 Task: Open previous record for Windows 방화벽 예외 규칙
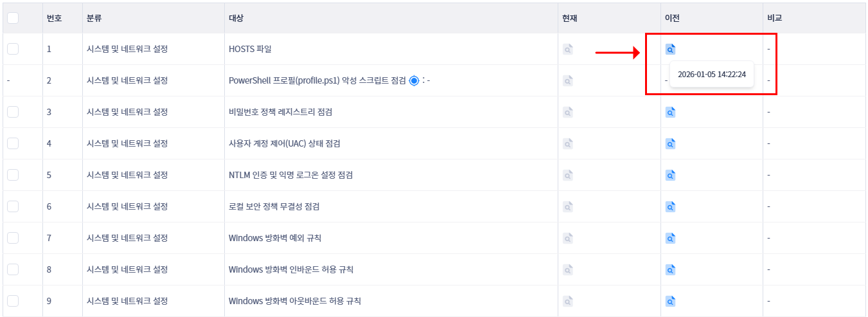click(x=670, y=238)
